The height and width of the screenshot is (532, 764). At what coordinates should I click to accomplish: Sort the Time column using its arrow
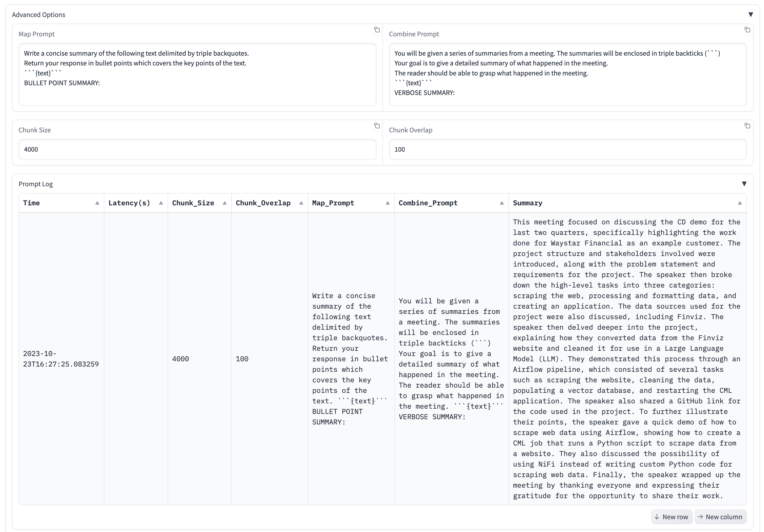click(x=97, y=203)
